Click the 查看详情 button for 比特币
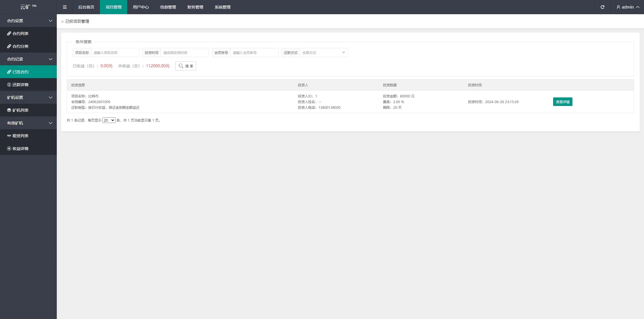Viewport: 644px width, 319px height. click(563, 102)
